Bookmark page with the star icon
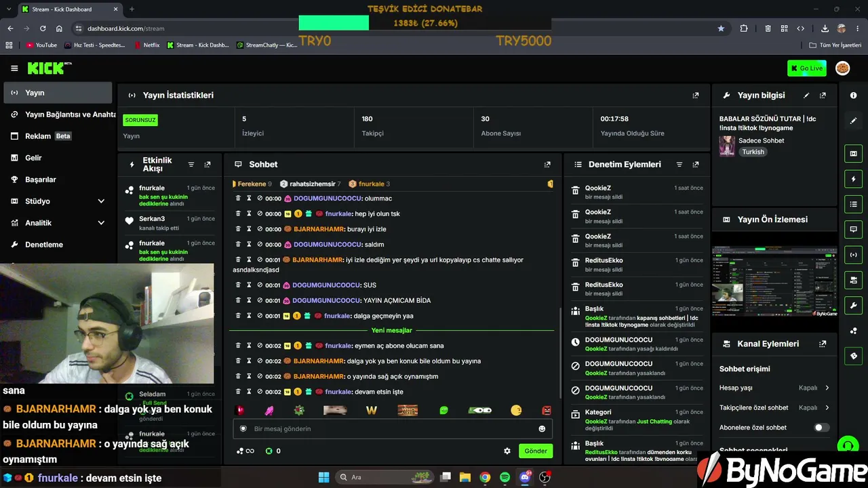This screenshot has width=868, height=488. coord(721,28)
